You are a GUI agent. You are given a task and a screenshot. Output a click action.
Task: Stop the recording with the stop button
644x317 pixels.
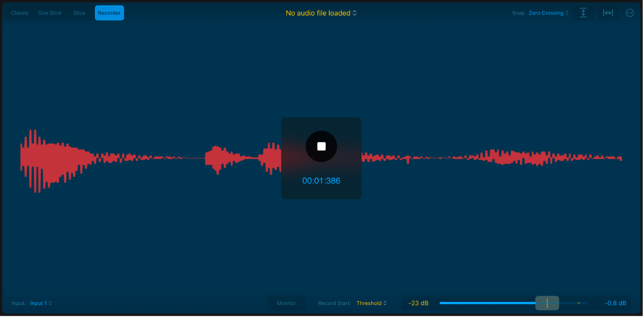(321, 146)
